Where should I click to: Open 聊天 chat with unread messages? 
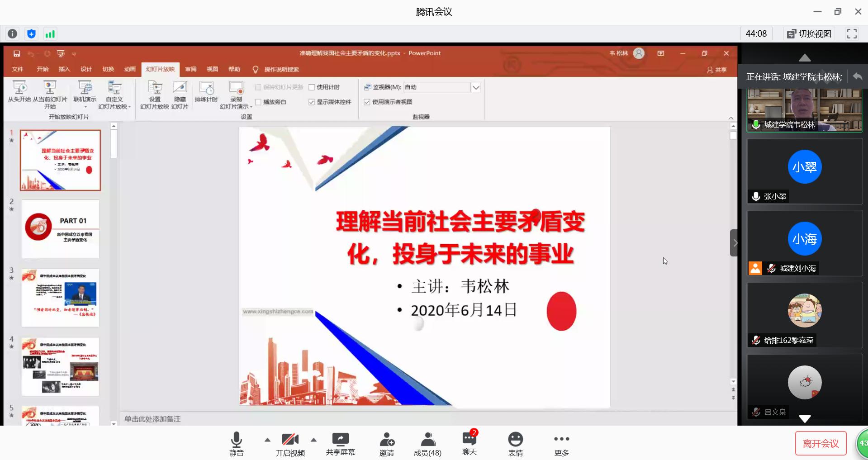[x=469, y=442]
